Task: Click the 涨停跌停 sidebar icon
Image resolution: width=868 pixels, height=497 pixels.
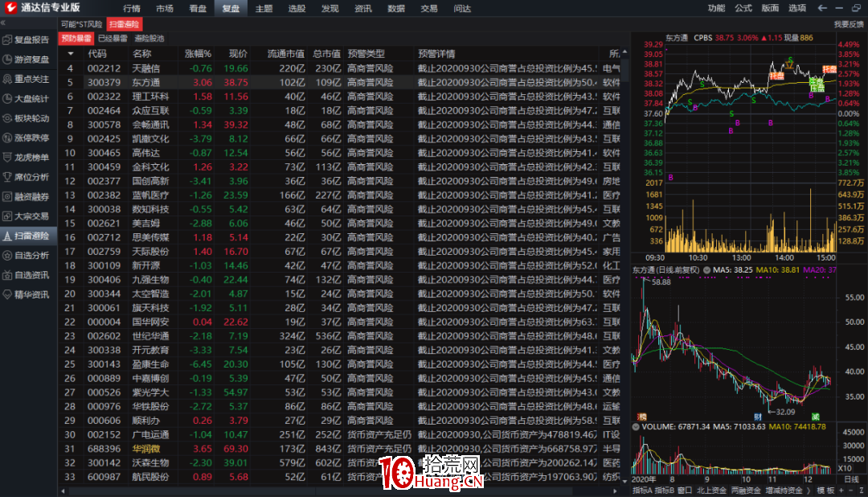Action: pyautogui.click(x=7, y=138)
